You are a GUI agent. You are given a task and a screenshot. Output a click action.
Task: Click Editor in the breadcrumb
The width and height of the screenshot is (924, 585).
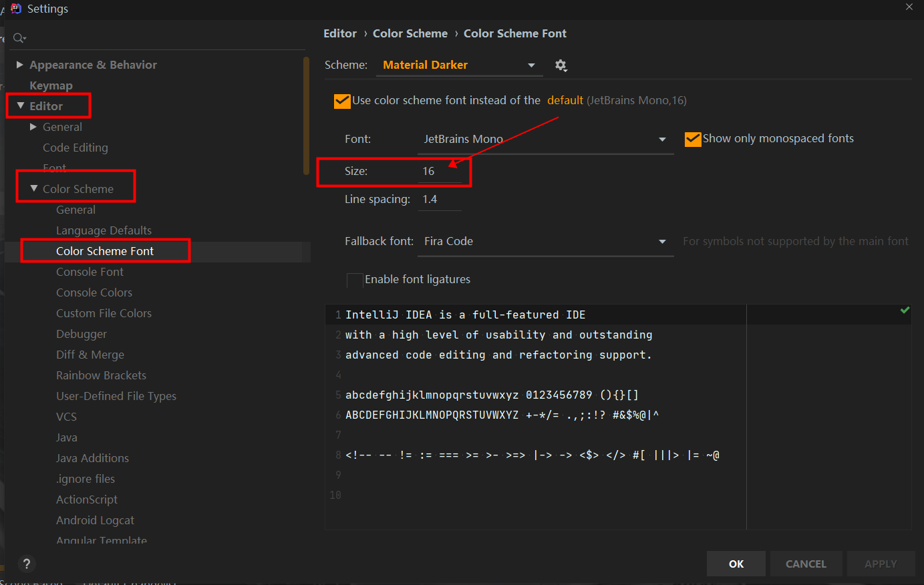tap(340, 33)
